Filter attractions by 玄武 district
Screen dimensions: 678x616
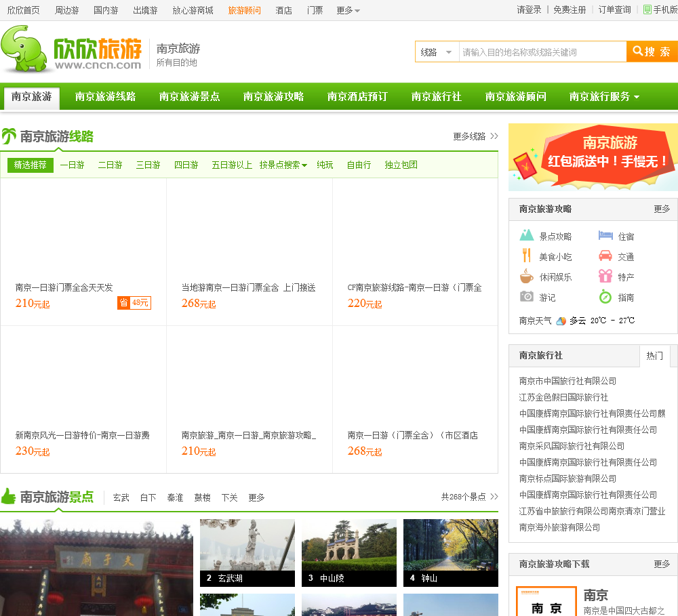pyautogui.click(x=121, y=497)
